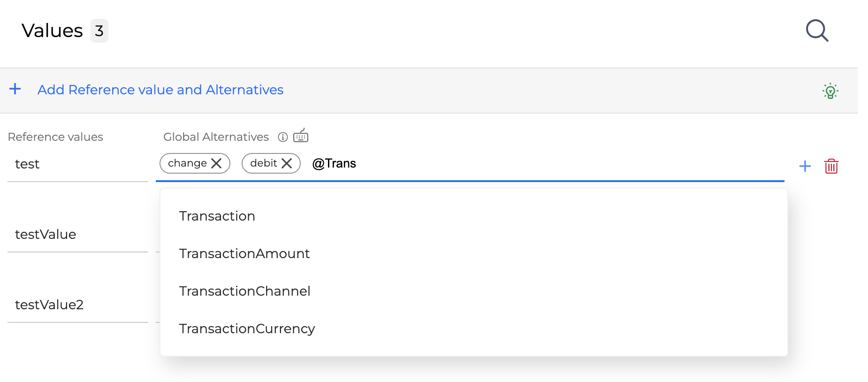Image resolution: width=868 pixels, height=382 pixels.
Task: Click the "debit" chip label
Action: pyautogui.click(x=263, y=163)
